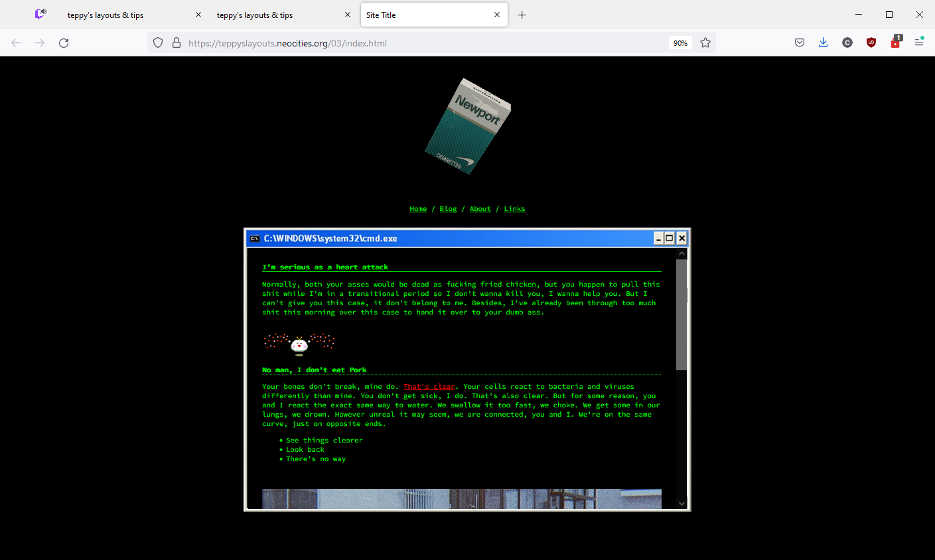Click the spinning Newport cigarette pack image
Screen dimensions: 935x560
click(x=468, y=126)
